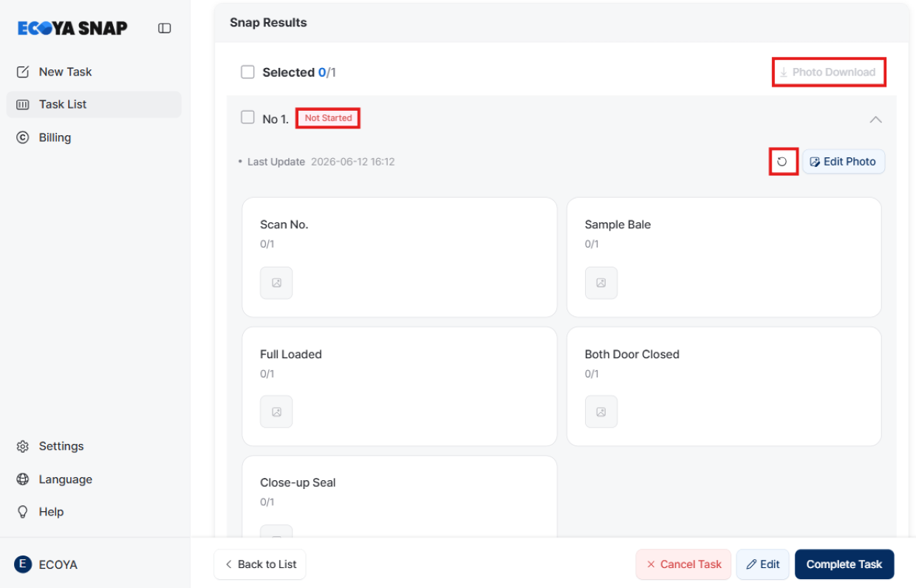Screen dimensions: 916x588
Task: Click the Both Door Closed photo placeholder
Action: tap(601, 411)
